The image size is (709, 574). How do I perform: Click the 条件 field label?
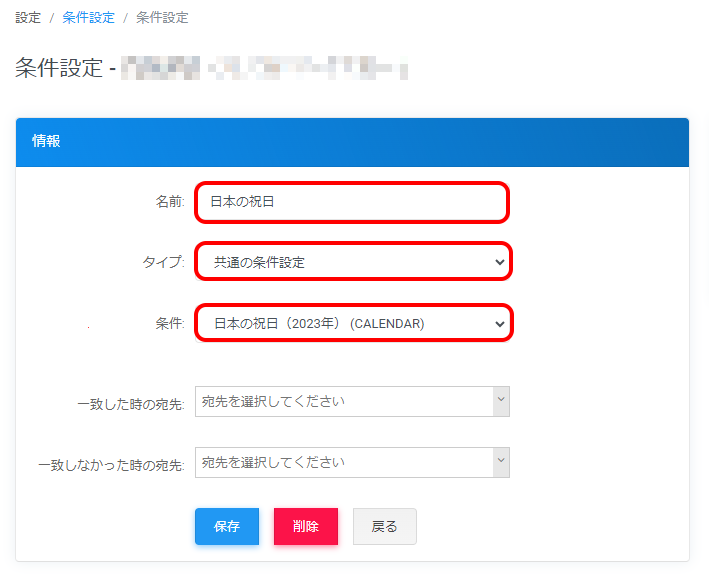coord(170,324)
